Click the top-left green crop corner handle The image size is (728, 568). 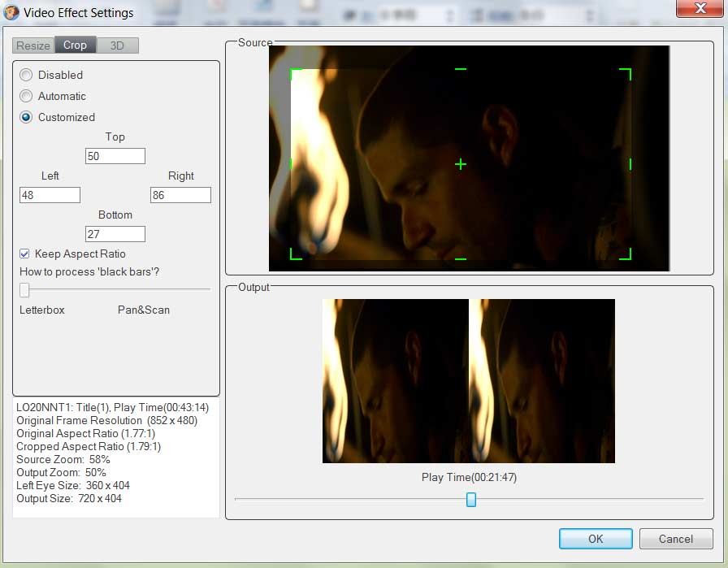pyautogui.click(x=296, y=74)
